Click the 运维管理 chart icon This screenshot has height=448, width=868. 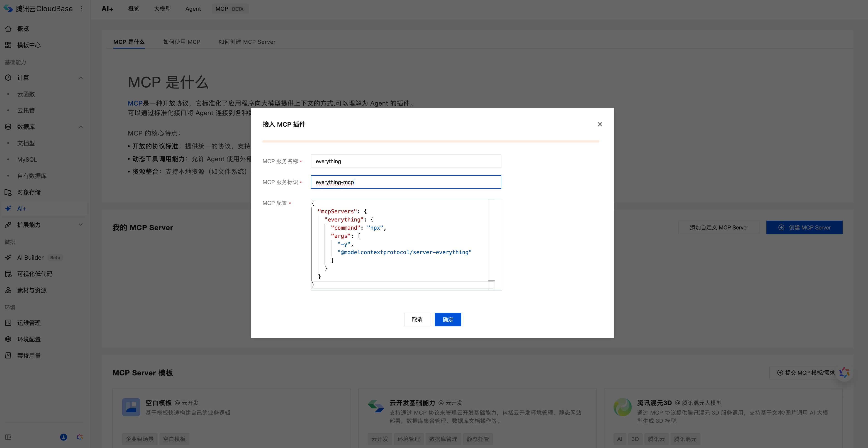pos(8,323)
